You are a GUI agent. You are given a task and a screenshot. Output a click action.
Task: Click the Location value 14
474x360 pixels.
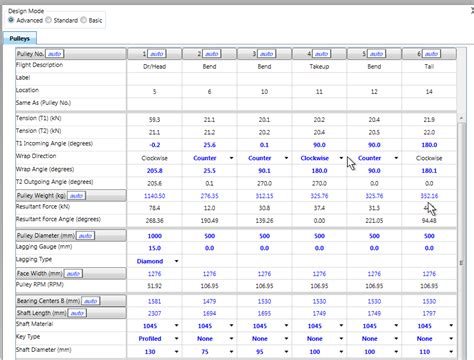click(429, 92)
